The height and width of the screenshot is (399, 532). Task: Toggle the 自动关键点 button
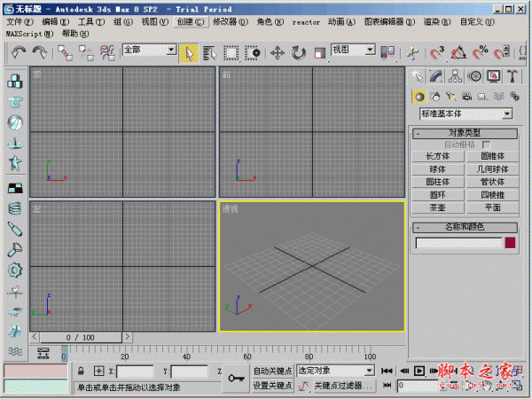pyautogui.click(x=272, y=371)
